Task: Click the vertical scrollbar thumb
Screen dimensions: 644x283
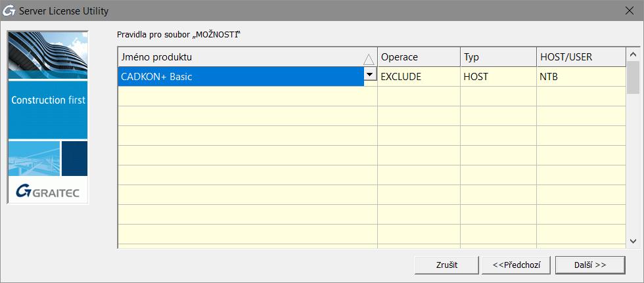Action: tap(633, 77)
